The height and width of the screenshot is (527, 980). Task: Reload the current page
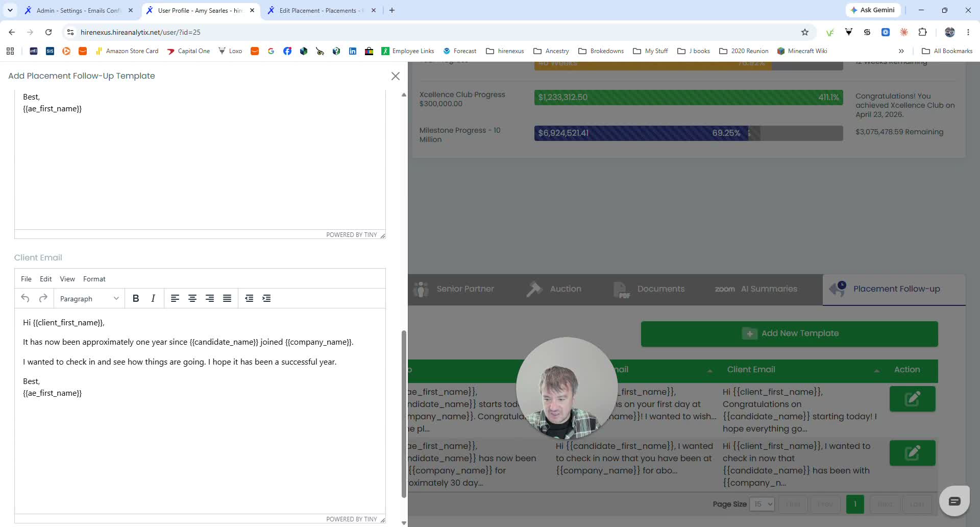tap(48, 32)
